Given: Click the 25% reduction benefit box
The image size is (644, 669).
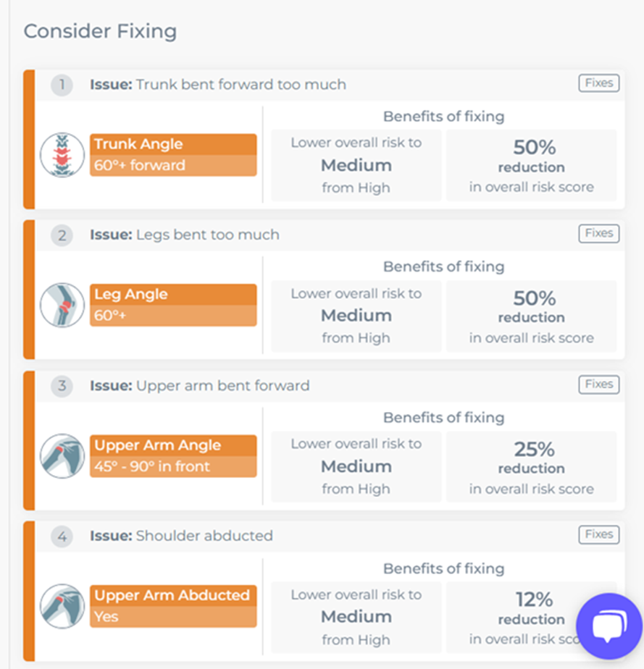Looking at the screenshot, I should (x=531, y=467).
